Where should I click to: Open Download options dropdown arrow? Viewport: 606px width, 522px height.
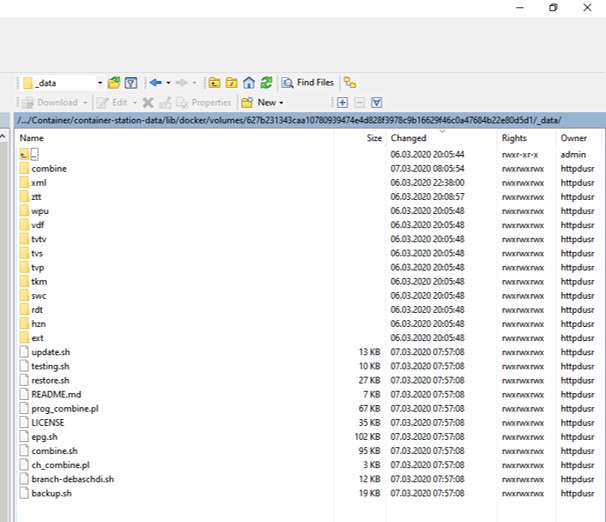pyautogui.click(x=85, y=103)
